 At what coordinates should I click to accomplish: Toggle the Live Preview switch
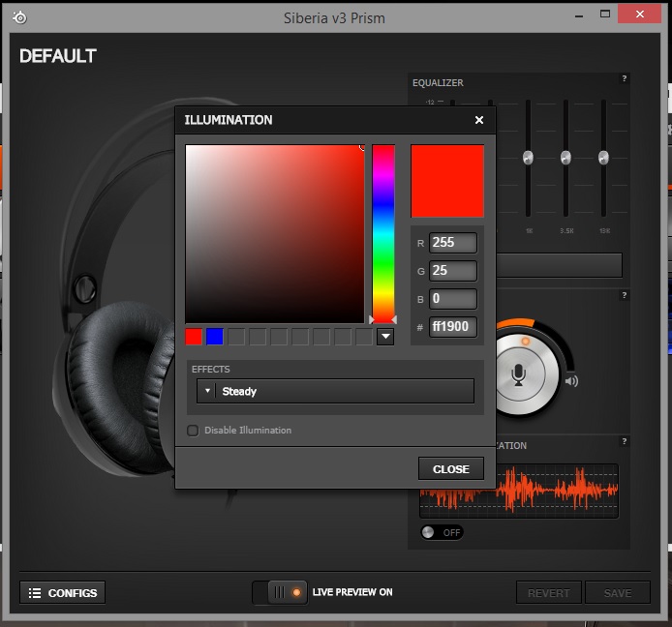coord(280,593)
